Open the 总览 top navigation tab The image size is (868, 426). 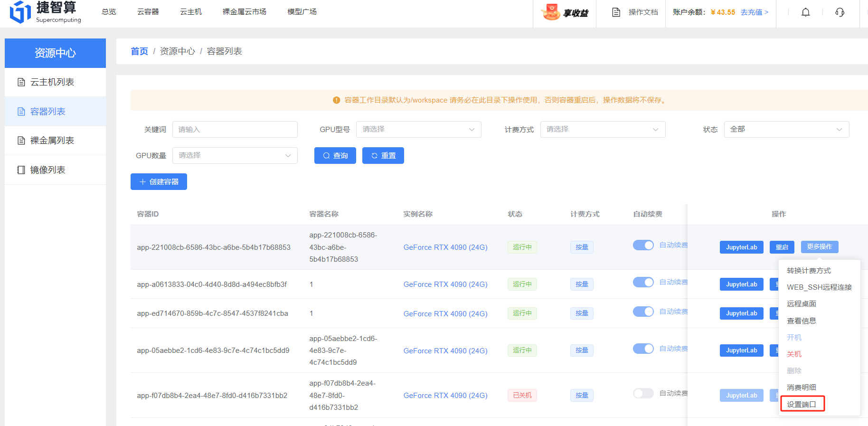(x=109, y=12)
